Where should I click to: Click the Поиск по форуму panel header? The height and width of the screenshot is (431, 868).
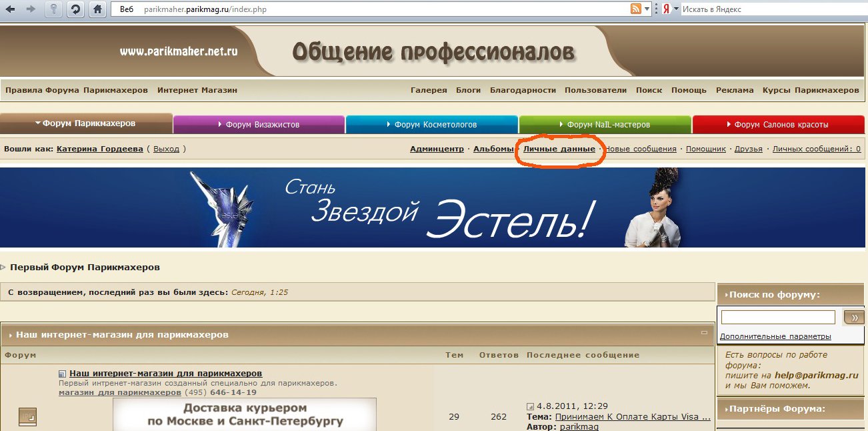click(x=791, y=294)
